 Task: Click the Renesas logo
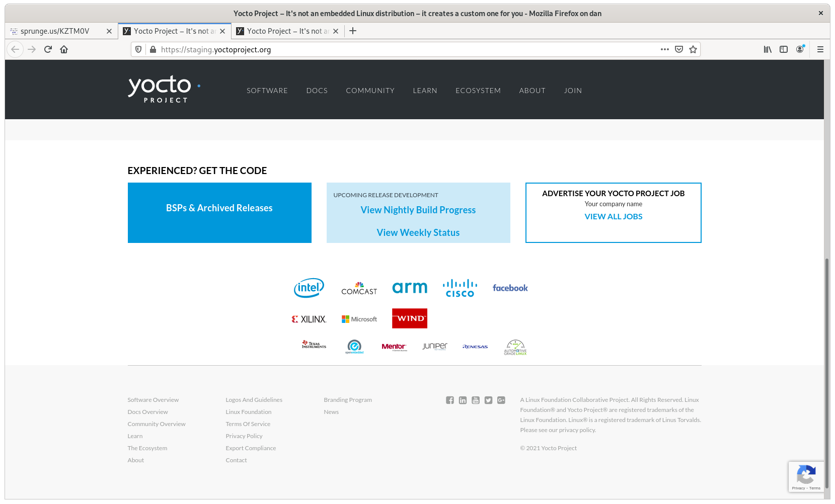point(475,347)
